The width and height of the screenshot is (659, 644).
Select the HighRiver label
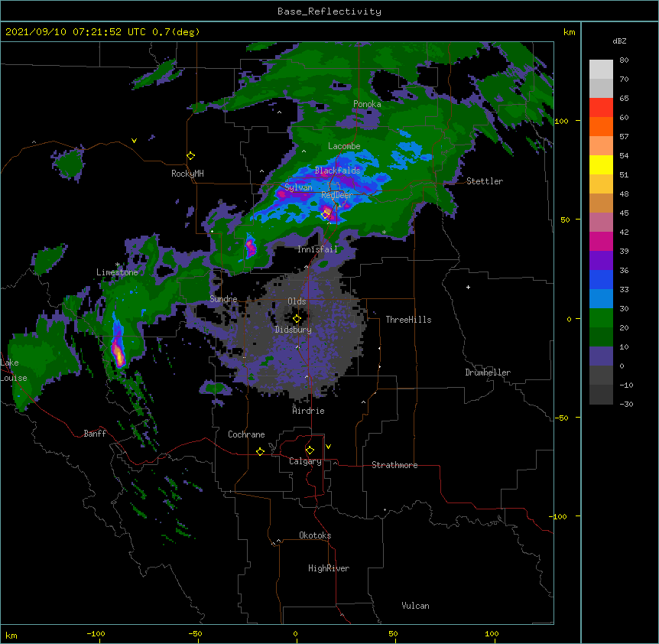pos(329,568)
